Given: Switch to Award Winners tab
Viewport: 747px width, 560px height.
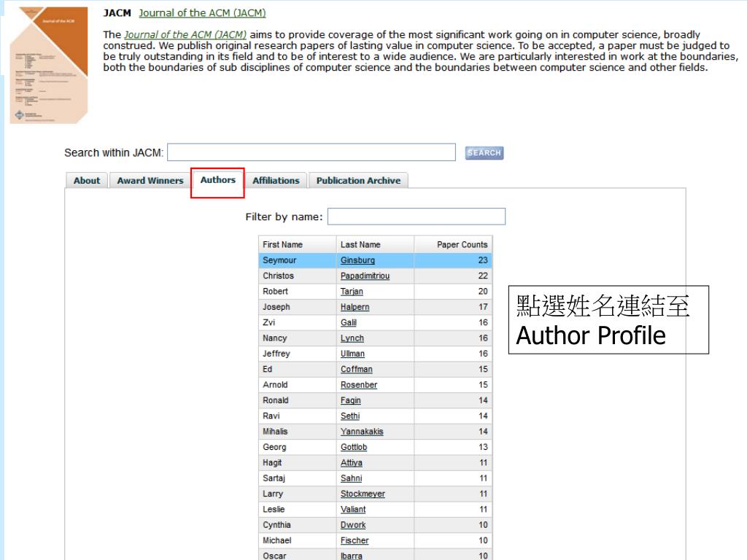Looking at the screenshot, I should [150, 181].
